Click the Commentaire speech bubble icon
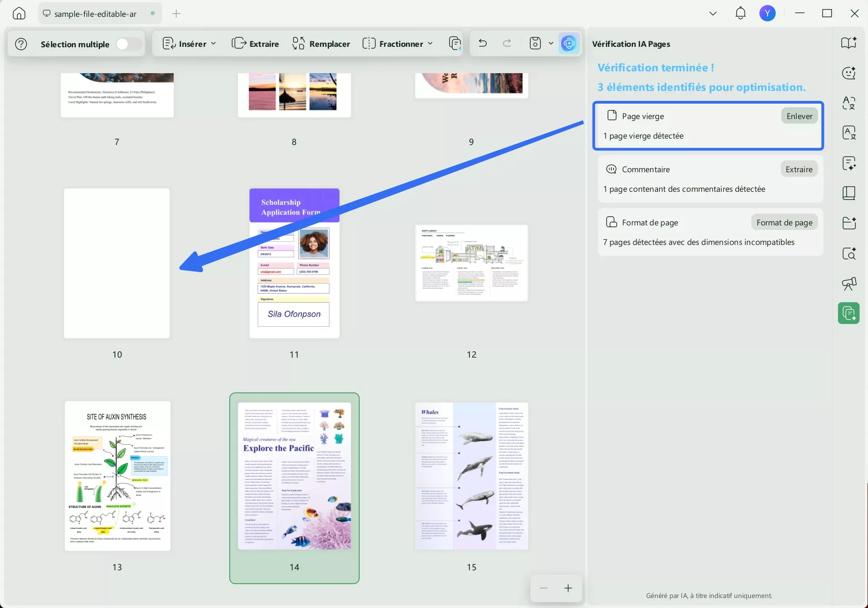The image size is (868, 608). point(612,169)
